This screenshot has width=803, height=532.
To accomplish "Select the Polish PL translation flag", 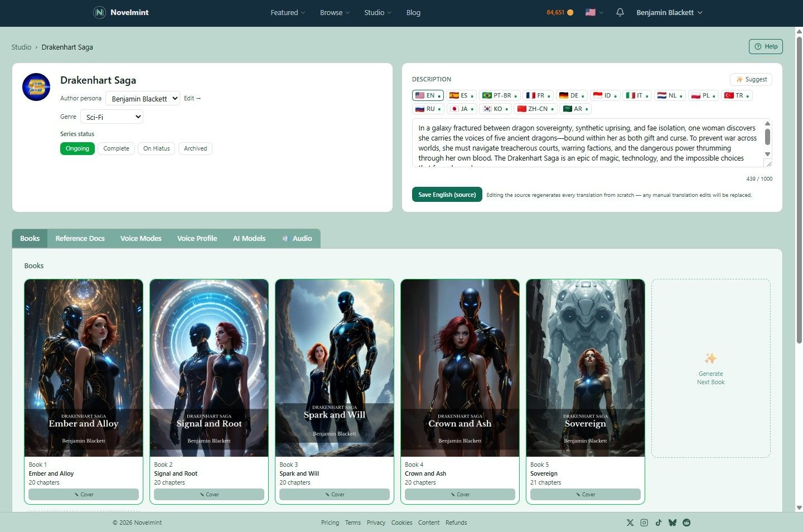I will 703,95.
